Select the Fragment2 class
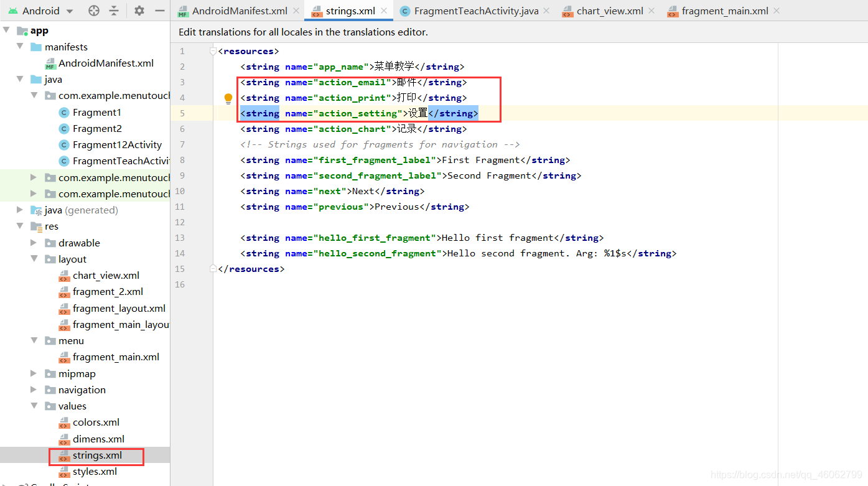Viewport: 868px width, 486px height. 97,128
